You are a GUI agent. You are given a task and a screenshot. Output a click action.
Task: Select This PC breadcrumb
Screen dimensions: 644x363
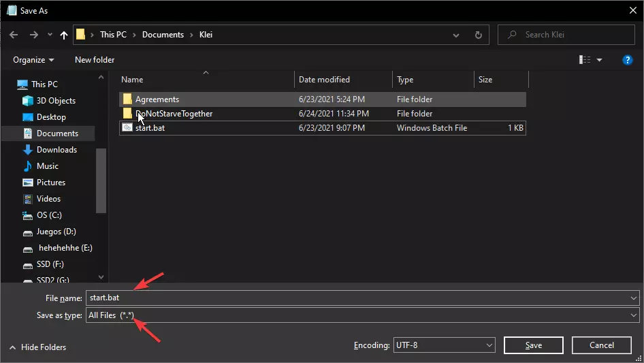114,35
